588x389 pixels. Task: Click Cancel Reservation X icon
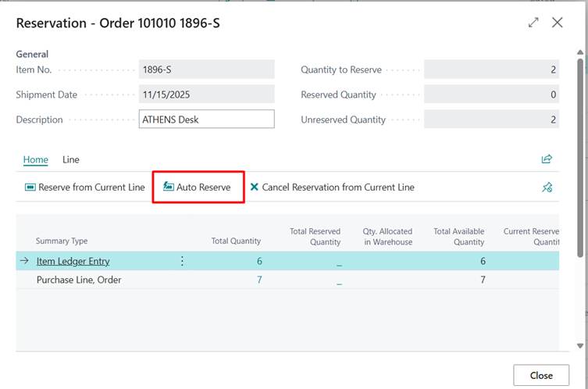click(x=254, y=187)
